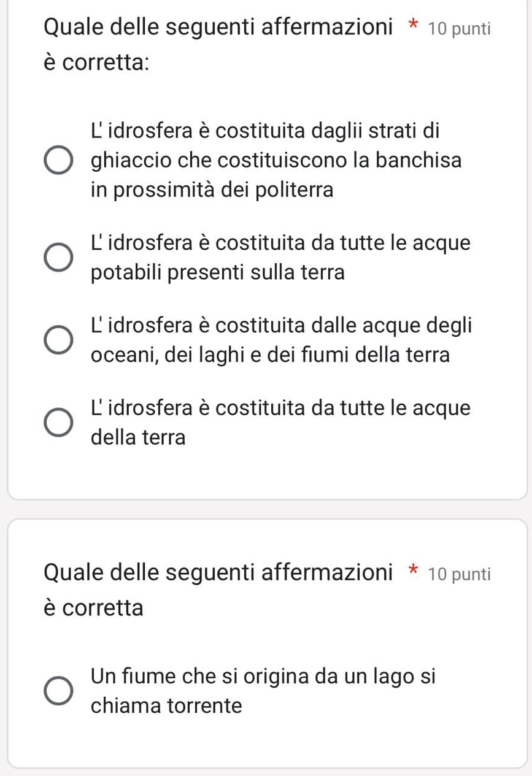Click the answer text 'potabili presenti sulla terra'

click(218, 272)
